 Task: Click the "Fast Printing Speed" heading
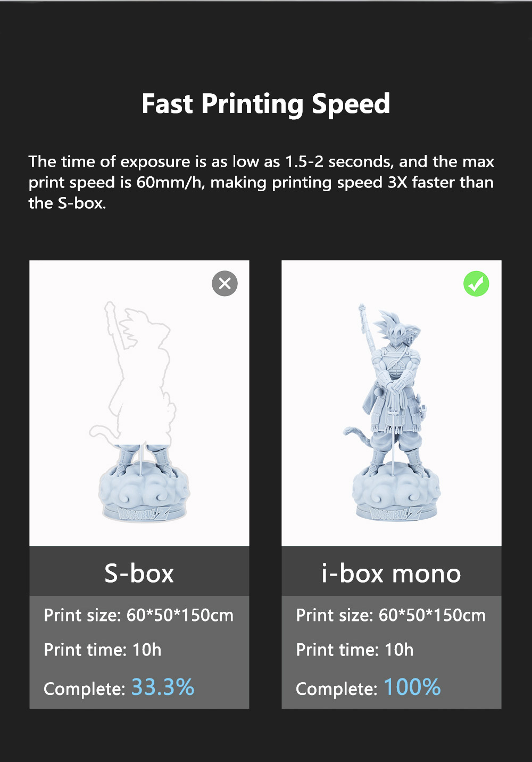pyautogui.click(x=266, y=104)
